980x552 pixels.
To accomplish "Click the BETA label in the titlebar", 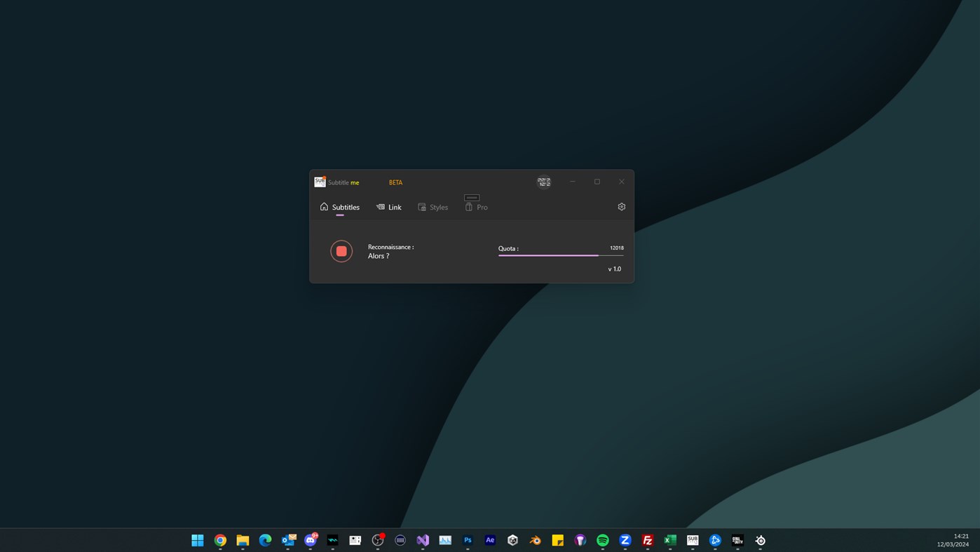I will coord(395,182).
